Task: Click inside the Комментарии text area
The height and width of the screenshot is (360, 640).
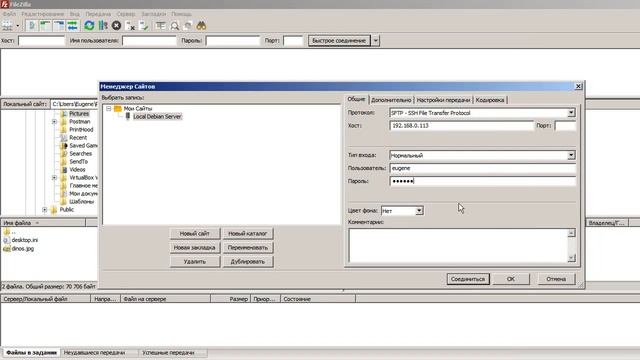Action: pos(458,245)
